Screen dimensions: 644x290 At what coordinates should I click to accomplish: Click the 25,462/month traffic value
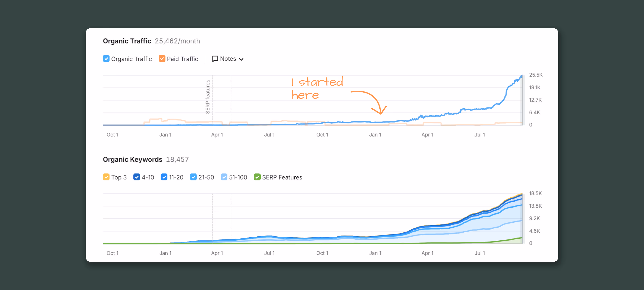[x=177, y=41]
